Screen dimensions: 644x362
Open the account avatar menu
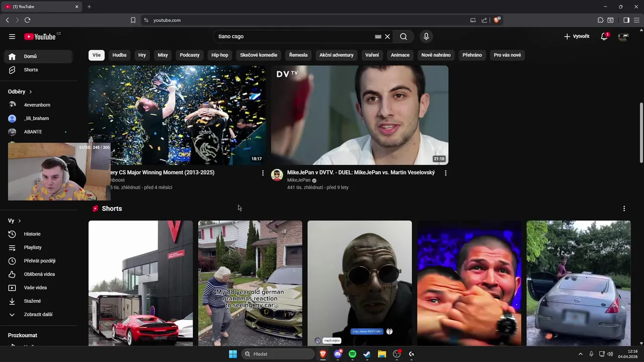[623, 36]
